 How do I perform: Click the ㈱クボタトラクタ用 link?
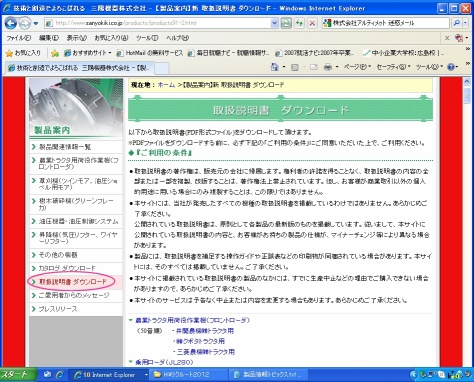tap(200, 341)
